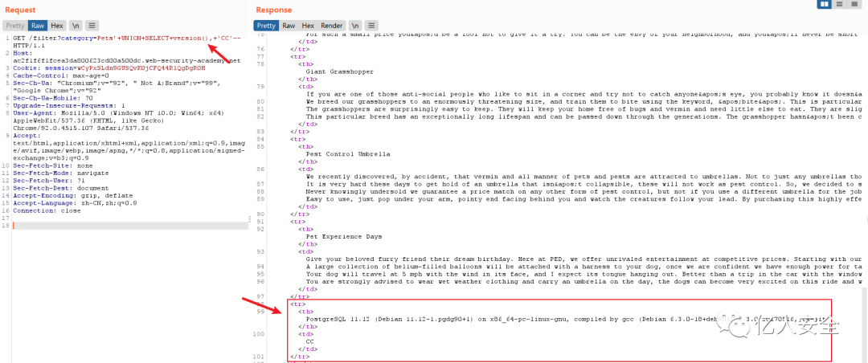Click the Request panel title
The image size is (868, 363).
click(x=20, y=10)
